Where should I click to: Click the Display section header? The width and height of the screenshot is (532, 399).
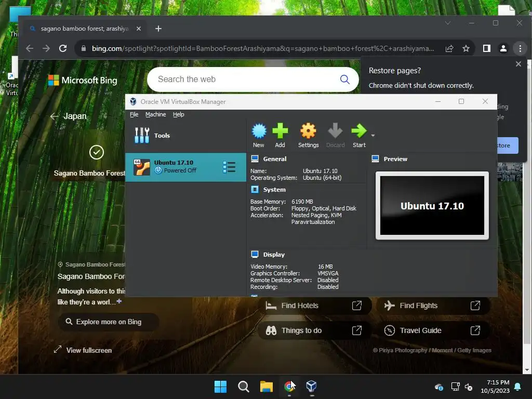pyautogui.click(x=274, y=255)
